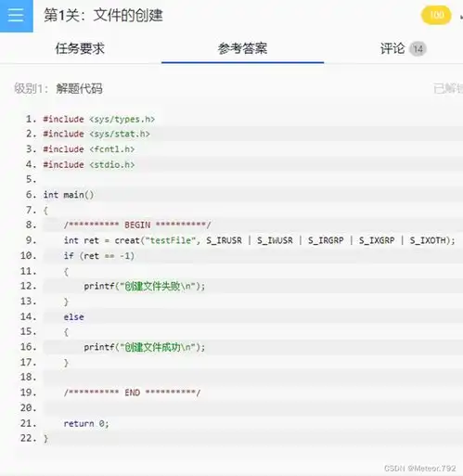This screenshot has height=476, width=463.
Task: Click the comment count badge 14
Action: pyautogui.click(x=418, y=49)
